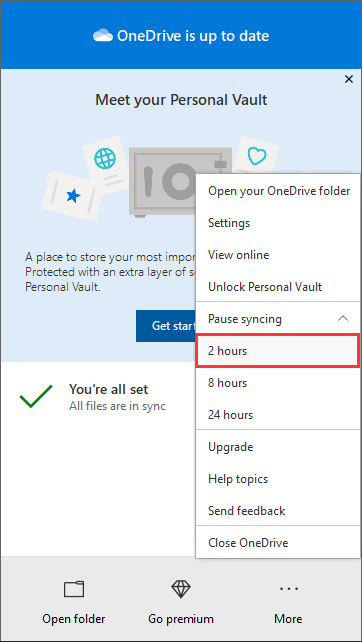Choose View online menu entry
Viewport: 362px width, 642px height.
point(278,255)
